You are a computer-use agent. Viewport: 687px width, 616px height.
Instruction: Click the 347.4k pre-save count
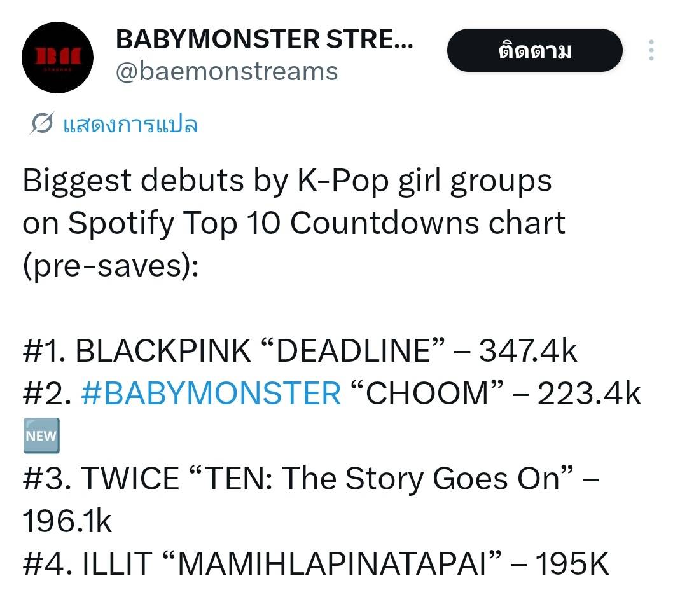point(528,351)
